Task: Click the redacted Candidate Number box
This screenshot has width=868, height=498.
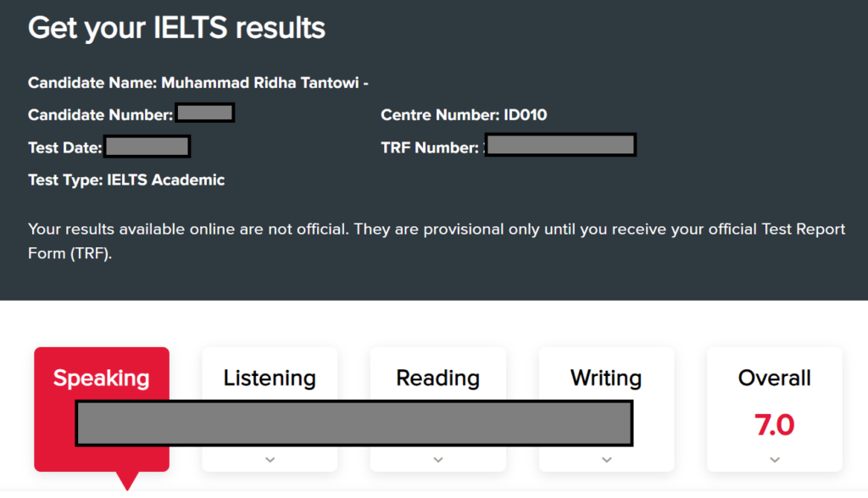Action: coord(204,114)
